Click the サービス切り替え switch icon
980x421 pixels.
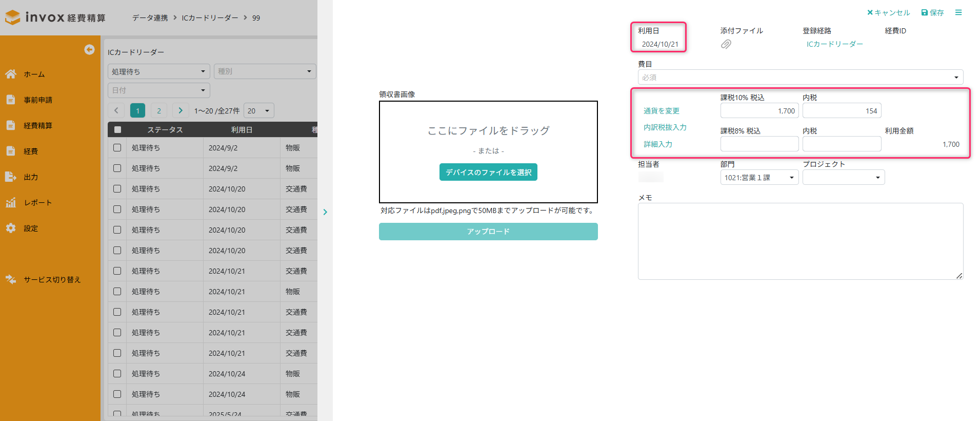coord(11,279)
